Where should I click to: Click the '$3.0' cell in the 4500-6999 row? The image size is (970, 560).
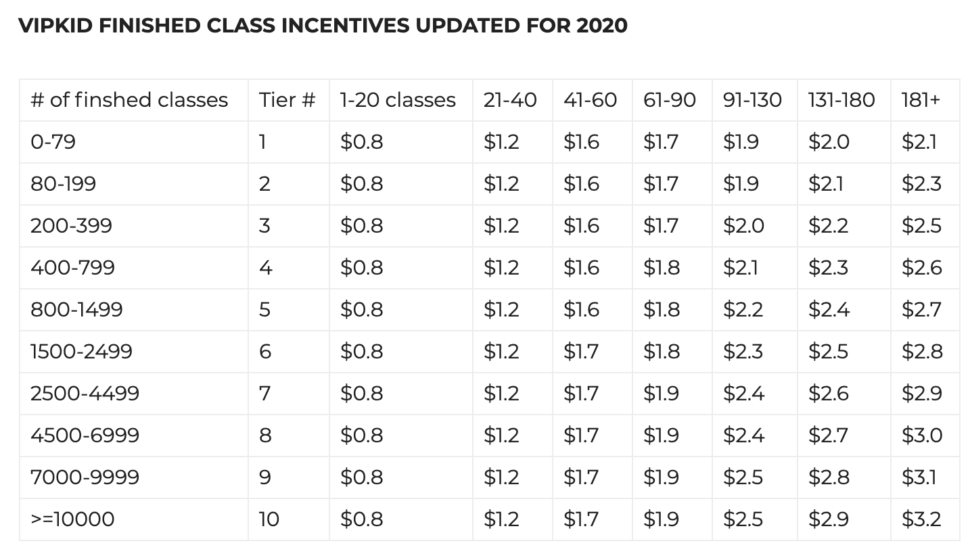click(921, 436)
